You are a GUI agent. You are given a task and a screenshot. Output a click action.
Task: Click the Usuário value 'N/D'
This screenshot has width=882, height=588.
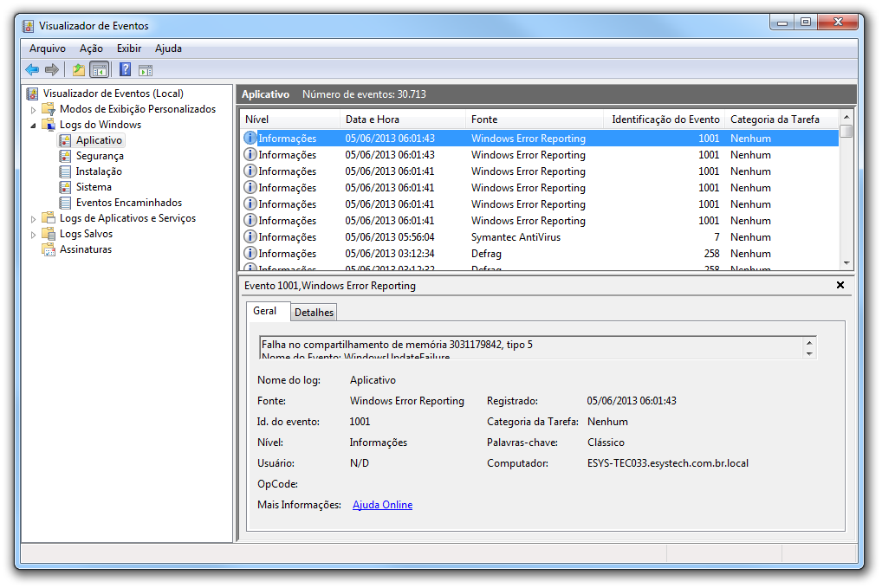pyautogui.click(x=360, y=463)
